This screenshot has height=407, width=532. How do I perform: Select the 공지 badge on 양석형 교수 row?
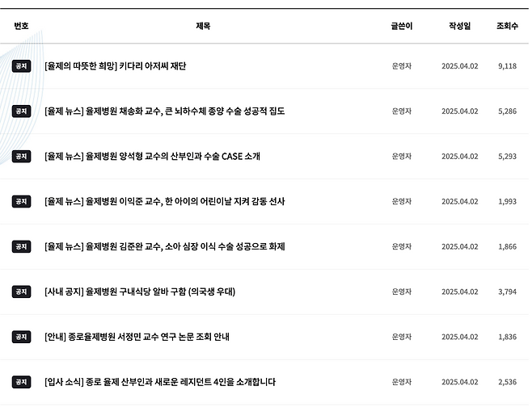[x=21, y=157]
